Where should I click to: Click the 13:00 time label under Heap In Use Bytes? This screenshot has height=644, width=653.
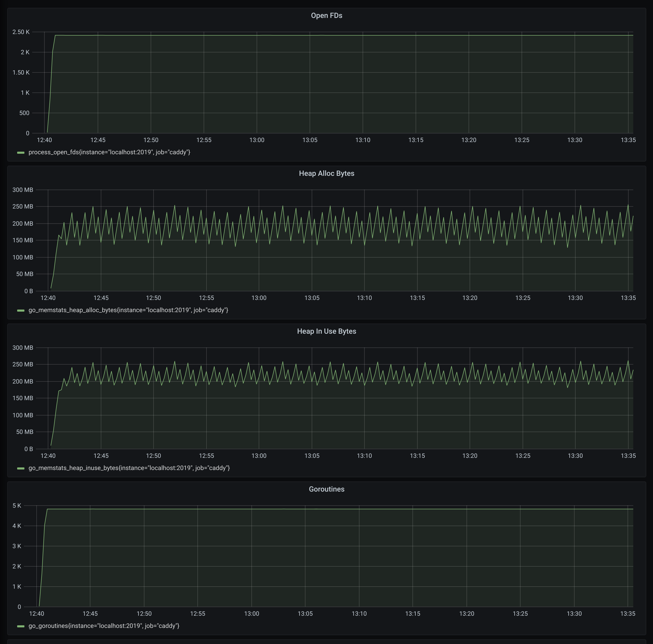pos(259,455)
